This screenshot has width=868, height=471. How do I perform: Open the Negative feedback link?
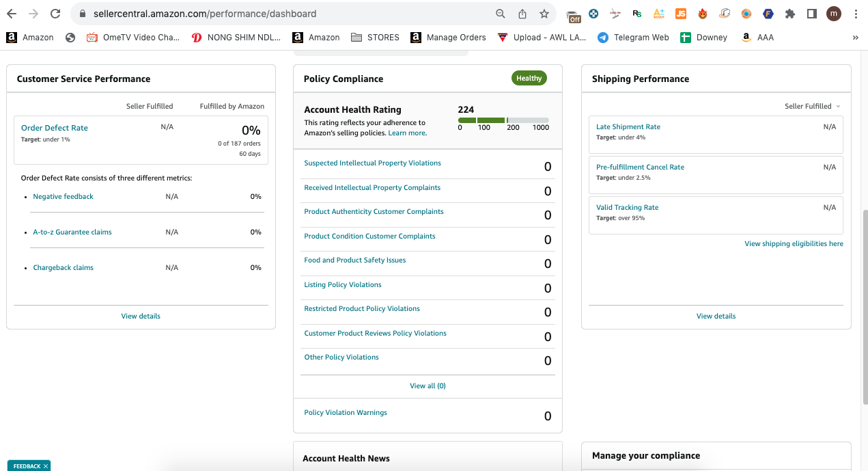point(64,196)
